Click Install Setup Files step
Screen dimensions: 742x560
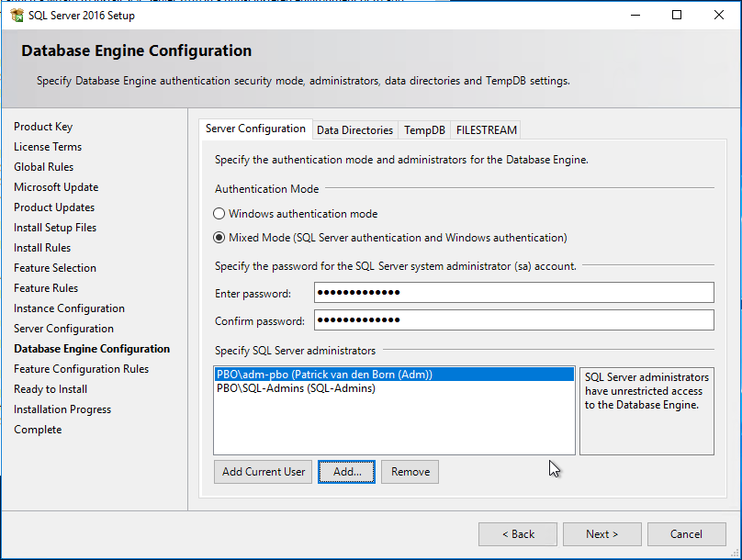pos(55,228)
